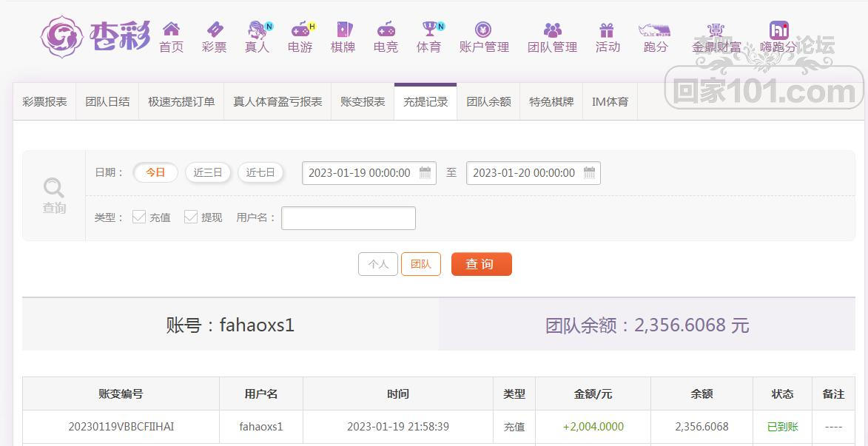Select the 个人 scope button

point(378,264)
